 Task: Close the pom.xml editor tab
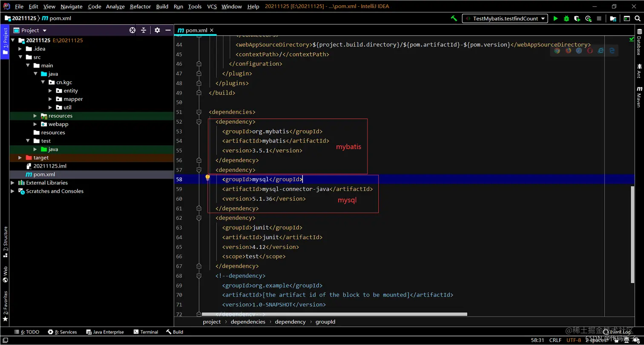tap(212, 30)
